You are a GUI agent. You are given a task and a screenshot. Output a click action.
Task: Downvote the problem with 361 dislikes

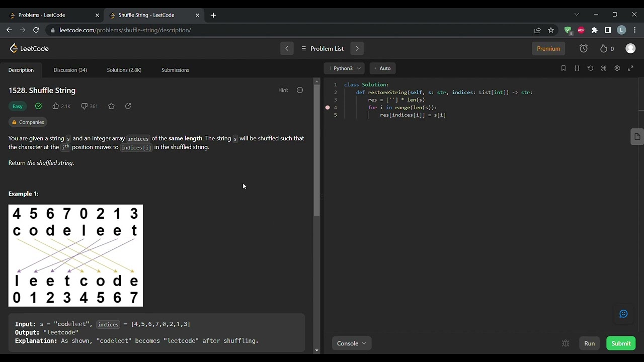point(90,106)
